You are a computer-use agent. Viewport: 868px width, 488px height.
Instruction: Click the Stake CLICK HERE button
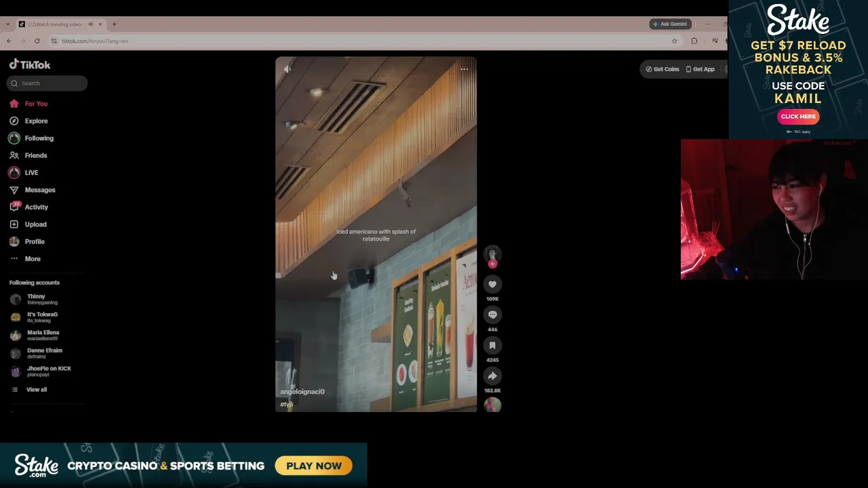click(798, 117)
